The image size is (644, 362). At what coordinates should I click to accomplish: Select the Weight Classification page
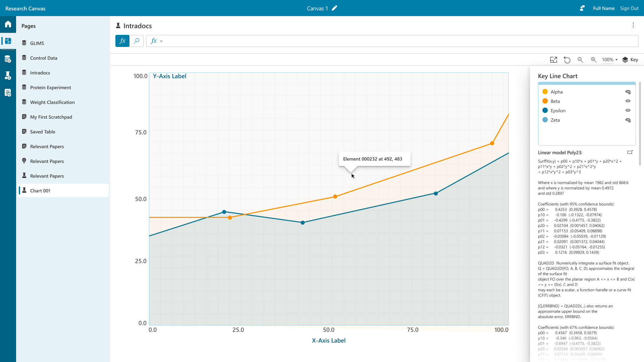pos(52,102)
